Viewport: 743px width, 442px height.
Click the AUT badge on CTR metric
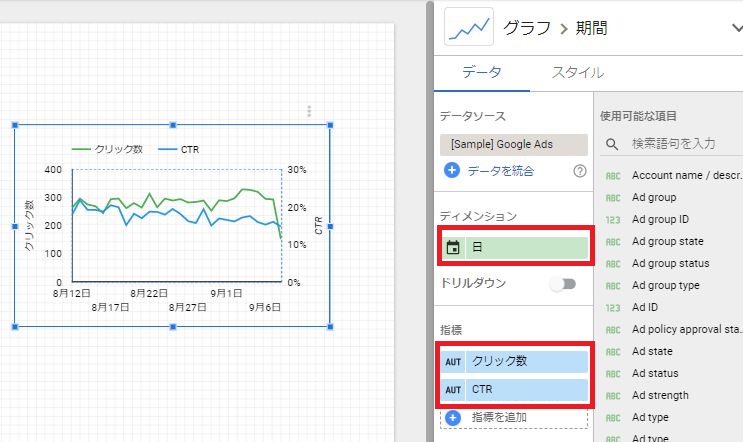point(453,389)
